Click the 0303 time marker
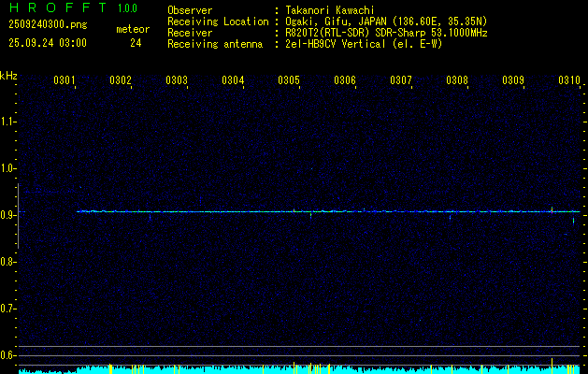Screen dimensions: 588x374 coord(177,80)
